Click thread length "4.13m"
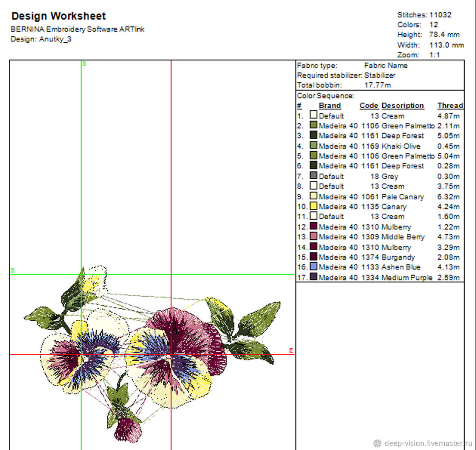The height and width of the screenshot is (450, 476). [448, 267]
